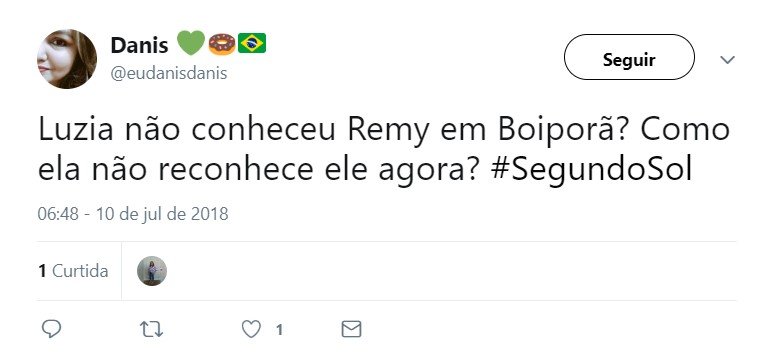Click the word Boiporã in the tweet

coord(564,130)
